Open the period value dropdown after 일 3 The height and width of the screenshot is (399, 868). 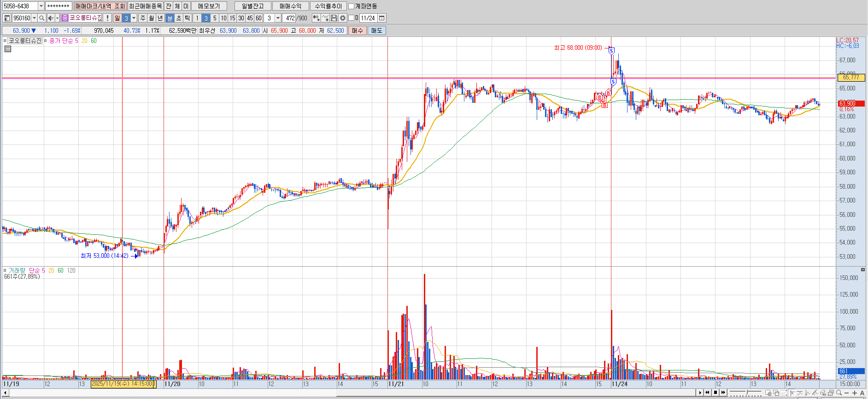134,18
